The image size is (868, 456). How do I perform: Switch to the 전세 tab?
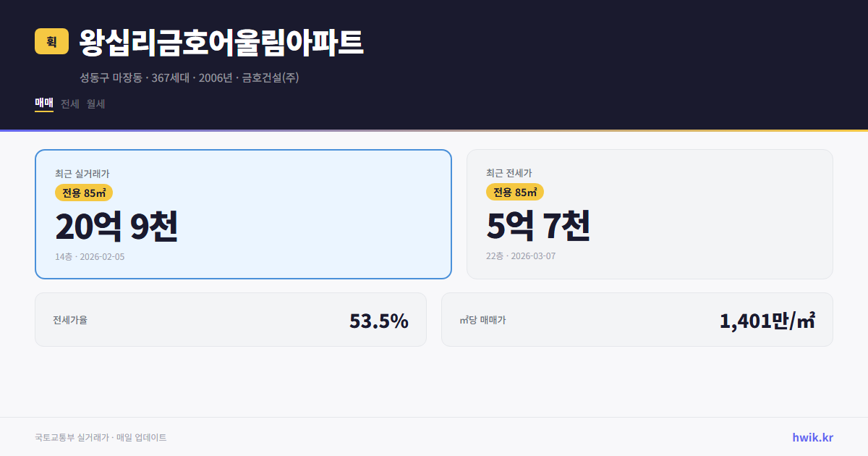[70, 104]
